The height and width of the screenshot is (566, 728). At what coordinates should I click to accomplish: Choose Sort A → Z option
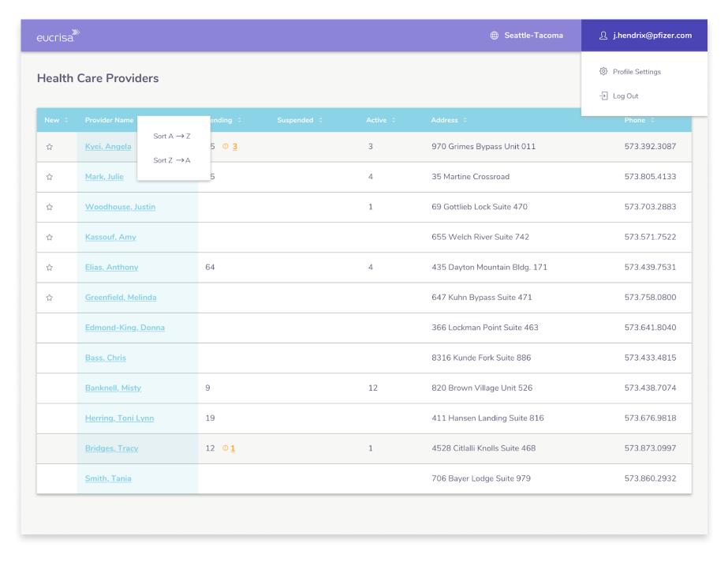[172, 136]
